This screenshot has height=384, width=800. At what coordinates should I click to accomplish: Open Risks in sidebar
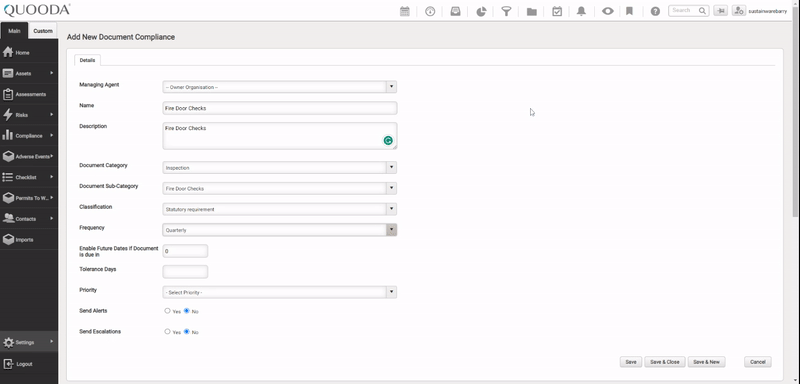pyautogui.click(x=29, y=115)
